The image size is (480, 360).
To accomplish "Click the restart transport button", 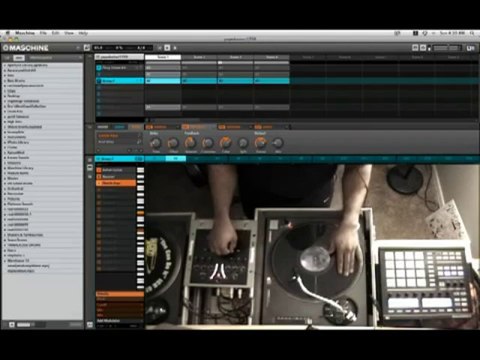I will (x=160, y=48).
